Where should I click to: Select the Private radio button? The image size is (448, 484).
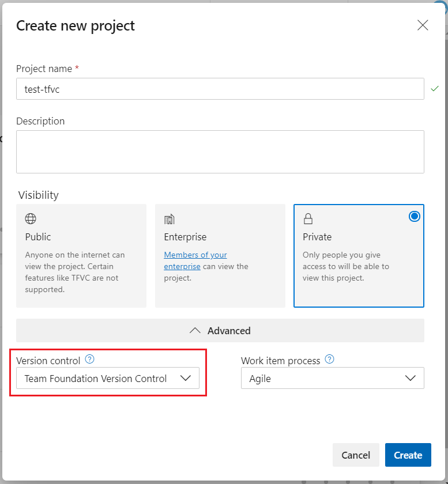[x=414, y=217]
